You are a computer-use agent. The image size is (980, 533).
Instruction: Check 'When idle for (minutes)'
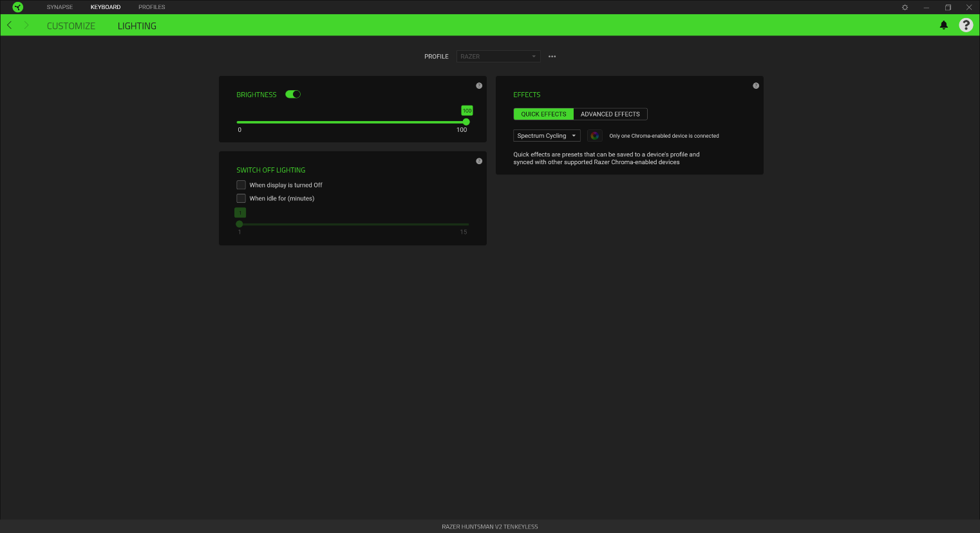[x=241, y=198]
